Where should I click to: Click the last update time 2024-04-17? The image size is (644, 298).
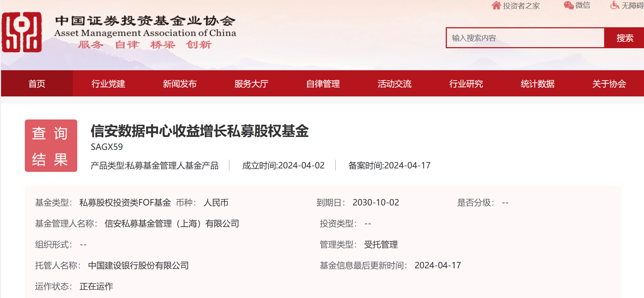[x=438, y=266]
